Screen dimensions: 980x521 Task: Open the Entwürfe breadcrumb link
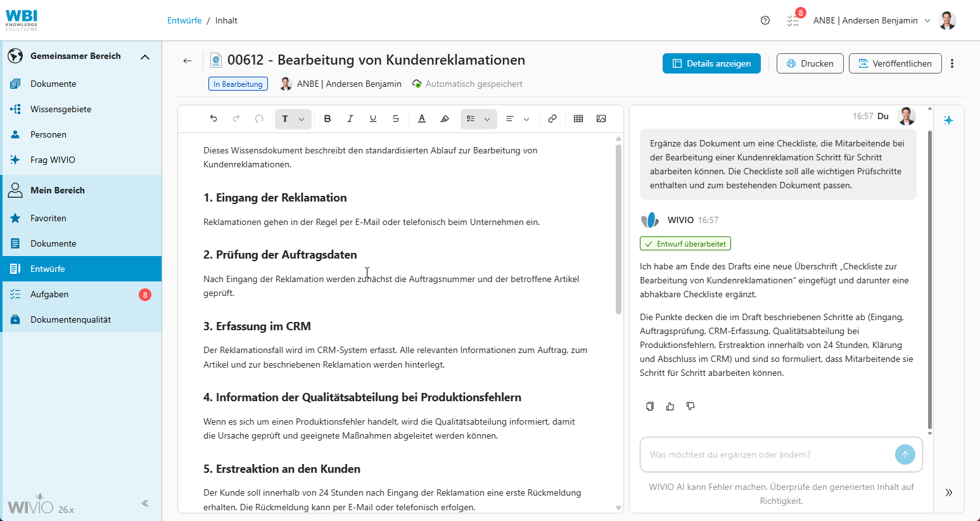[184, 20]
